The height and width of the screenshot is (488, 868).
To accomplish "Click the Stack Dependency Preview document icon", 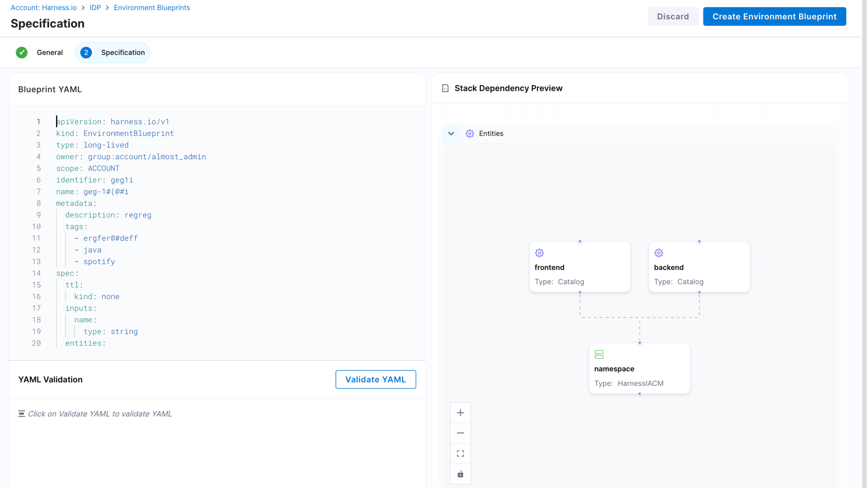I will coord(445,89).
